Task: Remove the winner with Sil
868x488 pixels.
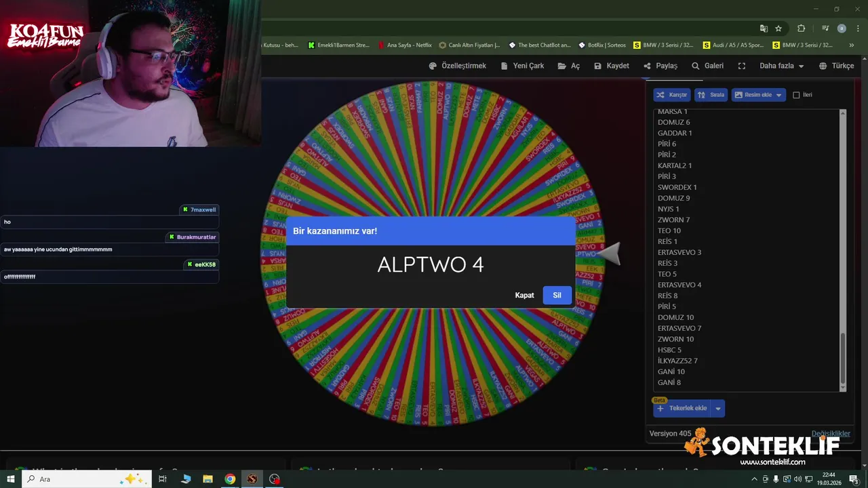Action: click(557, 296)
